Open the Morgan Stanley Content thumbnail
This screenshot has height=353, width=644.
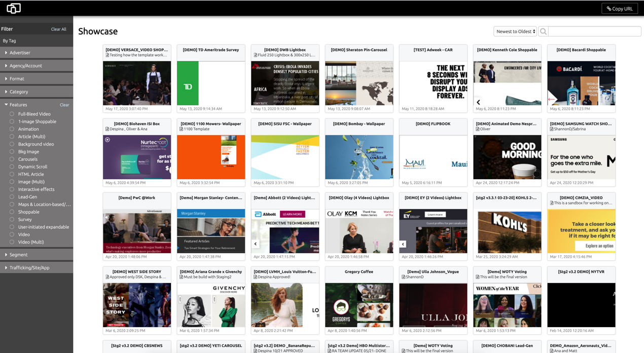click(211, 231)
